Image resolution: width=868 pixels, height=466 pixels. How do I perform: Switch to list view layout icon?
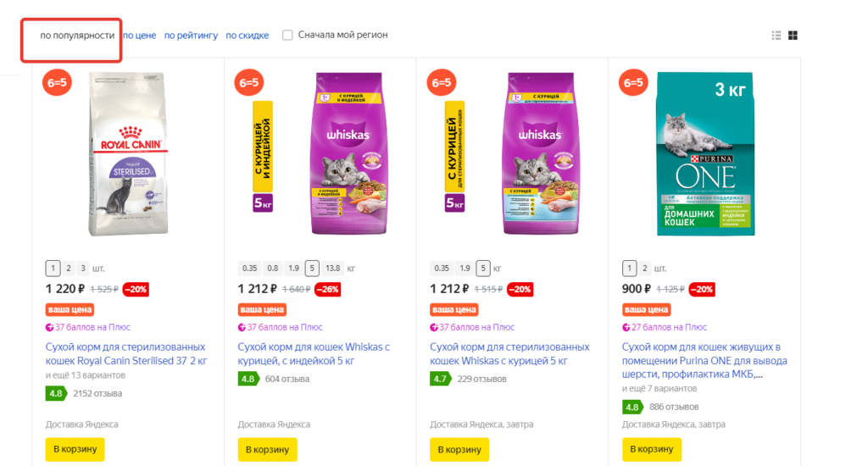pos(776,36)
